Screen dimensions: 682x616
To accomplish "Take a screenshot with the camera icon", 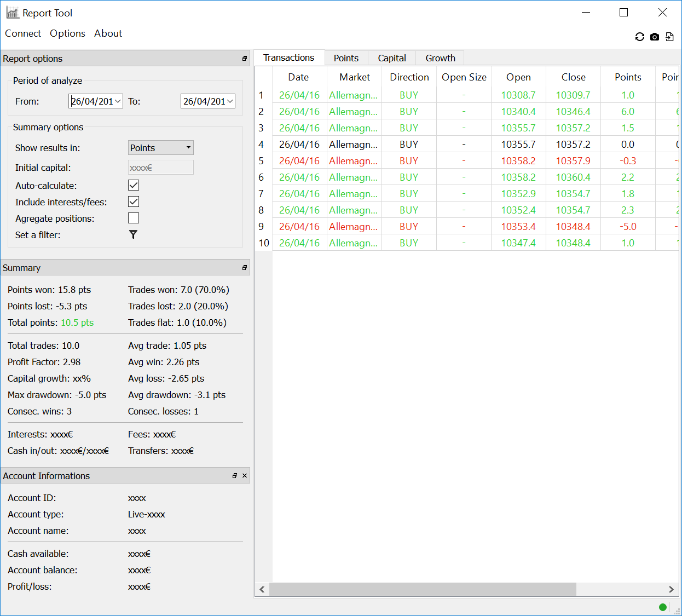I will click(x=655, y=37).
